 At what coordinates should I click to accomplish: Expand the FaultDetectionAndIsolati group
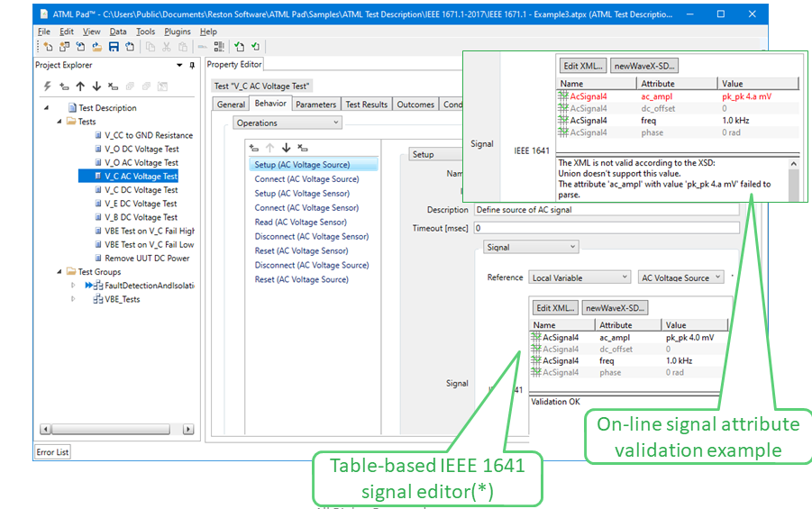coord(73,286)
